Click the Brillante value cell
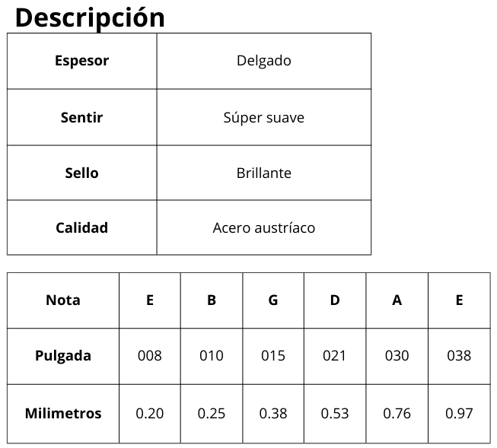Image resolution: width=497 pixels, height=448 pixels. 263,173
